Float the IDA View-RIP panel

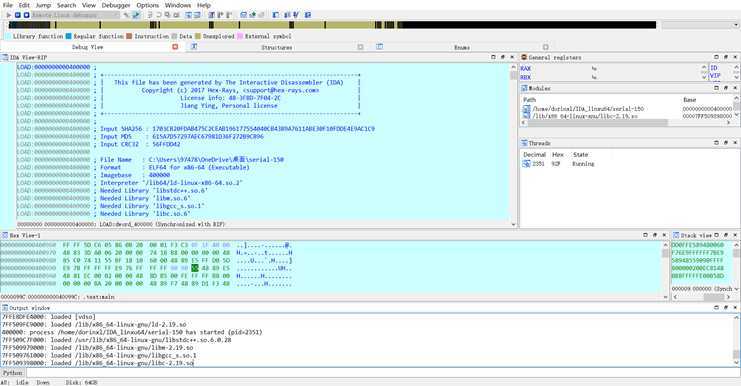point(502,57)
